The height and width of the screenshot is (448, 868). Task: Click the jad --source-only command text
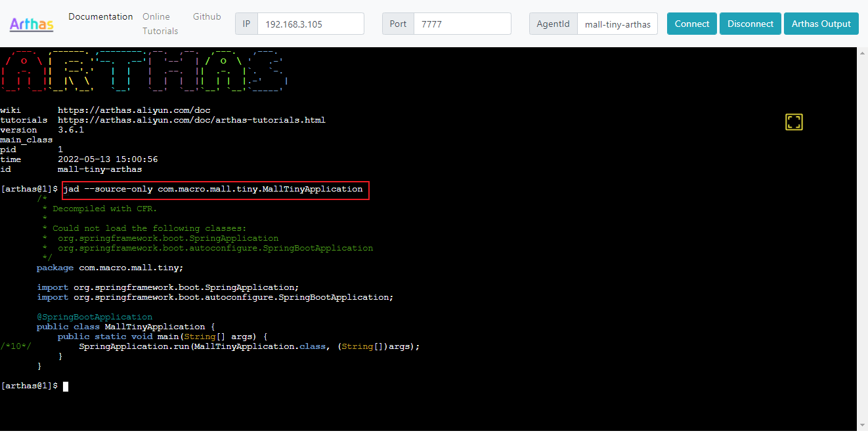click(x=213, y=189)
